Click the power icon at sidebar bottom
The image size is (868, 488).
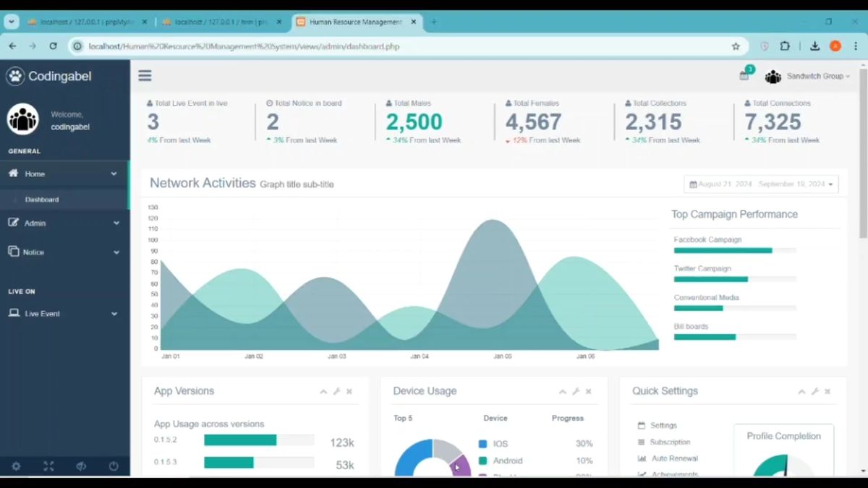click(x=114, y=466)
